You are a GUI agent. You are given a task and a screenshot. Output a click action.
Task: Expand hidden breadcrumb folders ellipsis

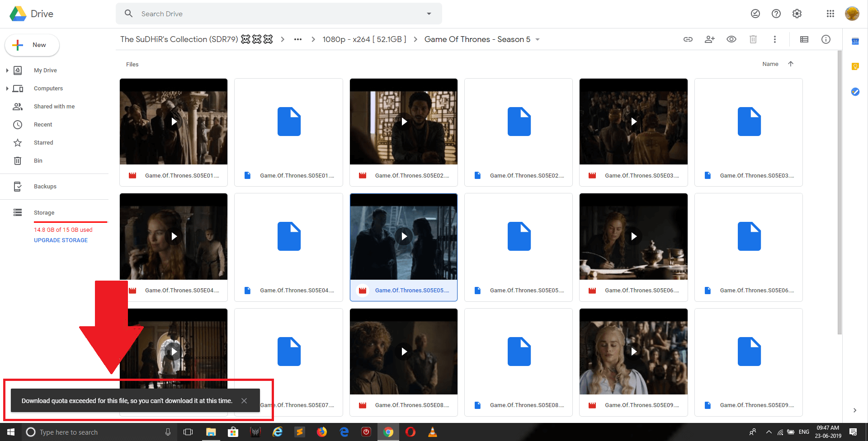tap(298, 39)
